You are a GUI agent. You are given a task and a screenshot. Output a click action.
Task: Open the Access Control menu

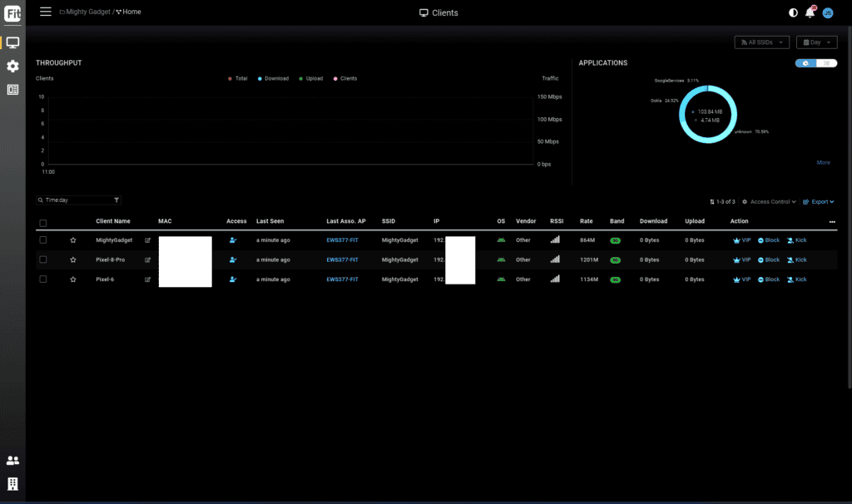click(x=770, y=201)
